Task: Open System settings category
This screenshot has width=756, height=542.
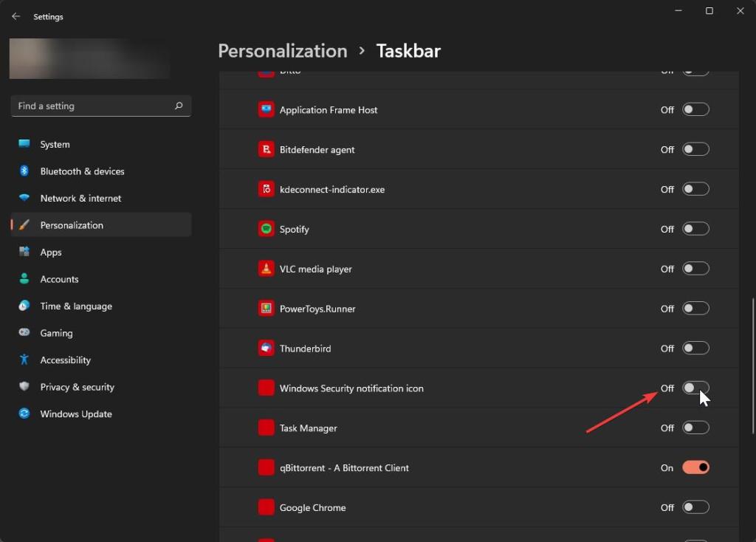Action: 101,144
